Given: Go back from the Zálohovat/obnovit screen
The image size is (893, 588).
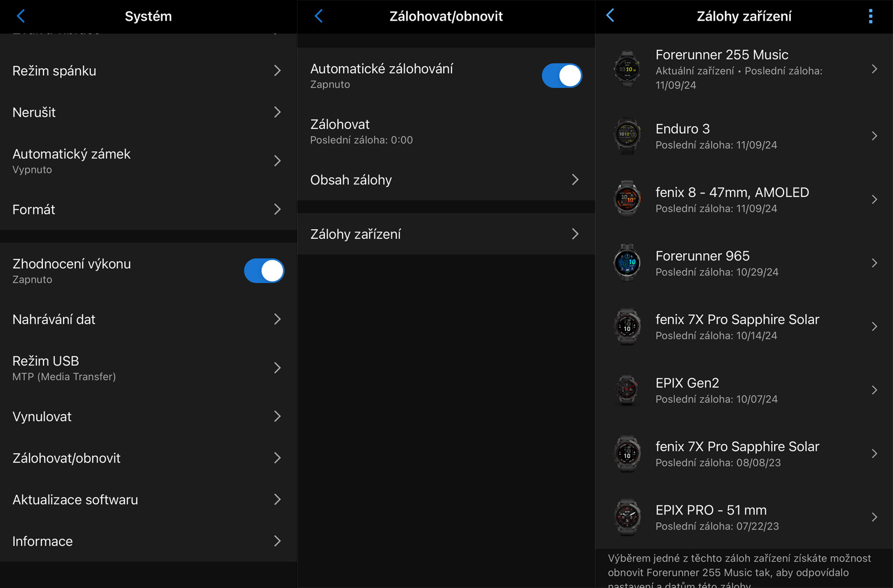Looking at the screenshot, I should click(x=319, y=16).
